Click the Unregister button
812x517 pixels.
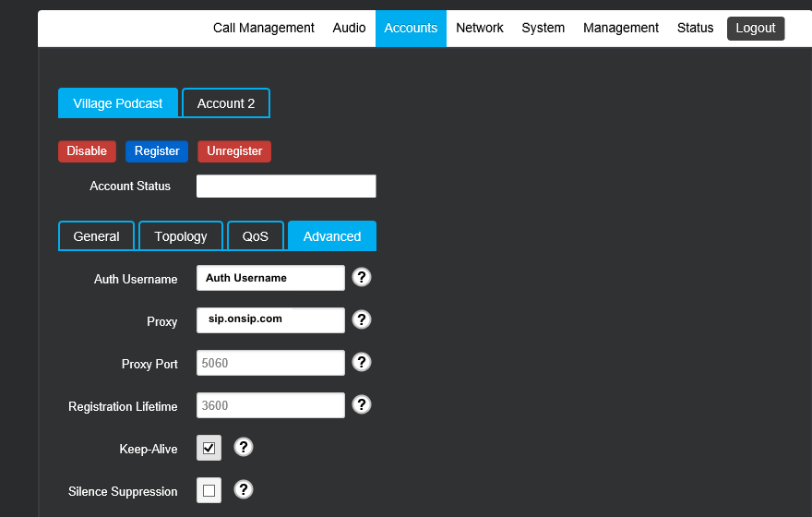(x=234, y=151)
